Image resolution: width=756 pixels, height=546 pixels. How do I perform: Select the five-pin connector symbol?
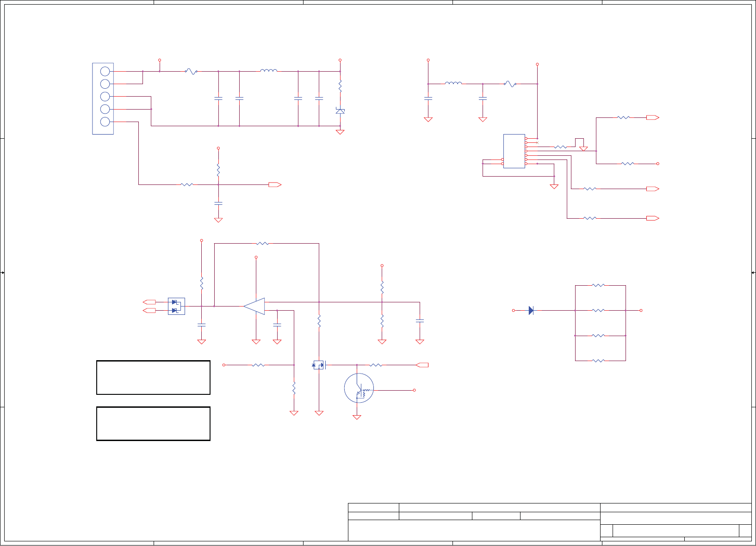pos(103,98)
